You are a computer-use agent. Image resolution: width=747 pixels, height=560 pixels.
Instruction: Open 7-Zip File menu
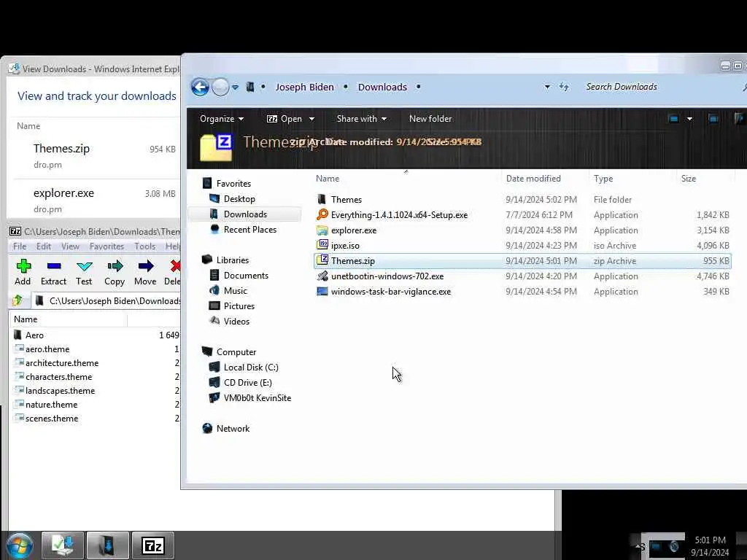(20, 246)
